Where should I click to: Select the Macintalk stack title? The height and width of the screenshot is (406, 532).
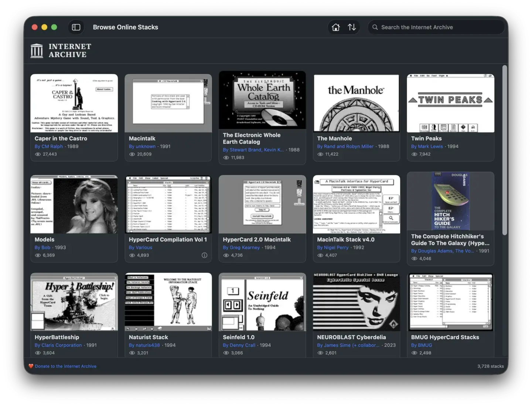pos(142,138)
